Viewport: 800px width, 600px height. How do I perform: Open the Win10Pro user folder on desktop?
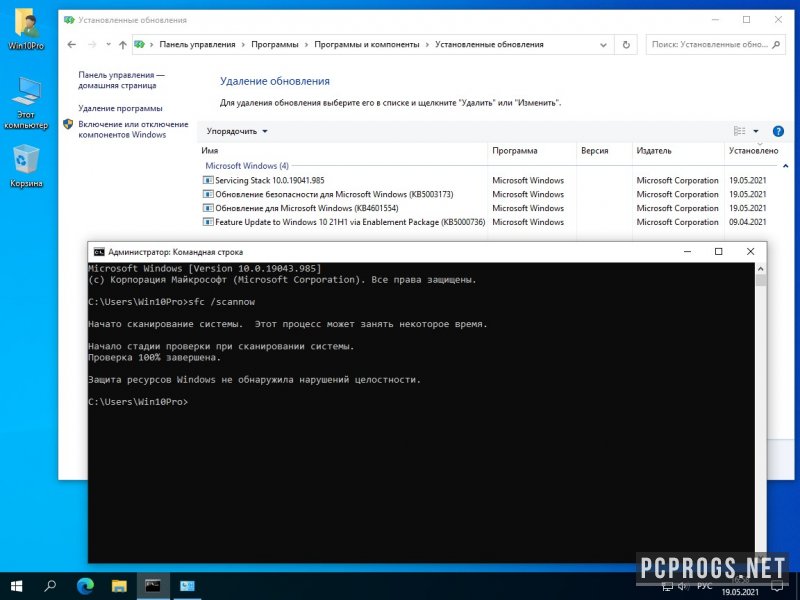tap(26, 29)
